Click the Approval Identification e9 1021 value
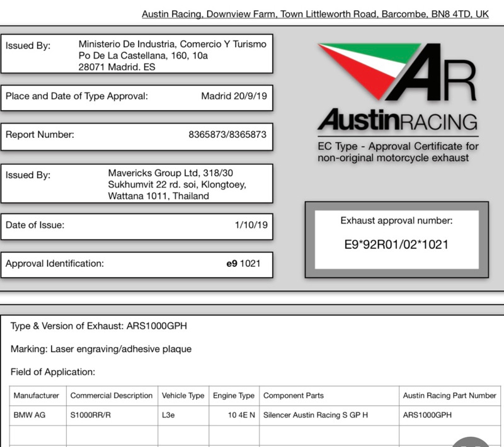 243,264
